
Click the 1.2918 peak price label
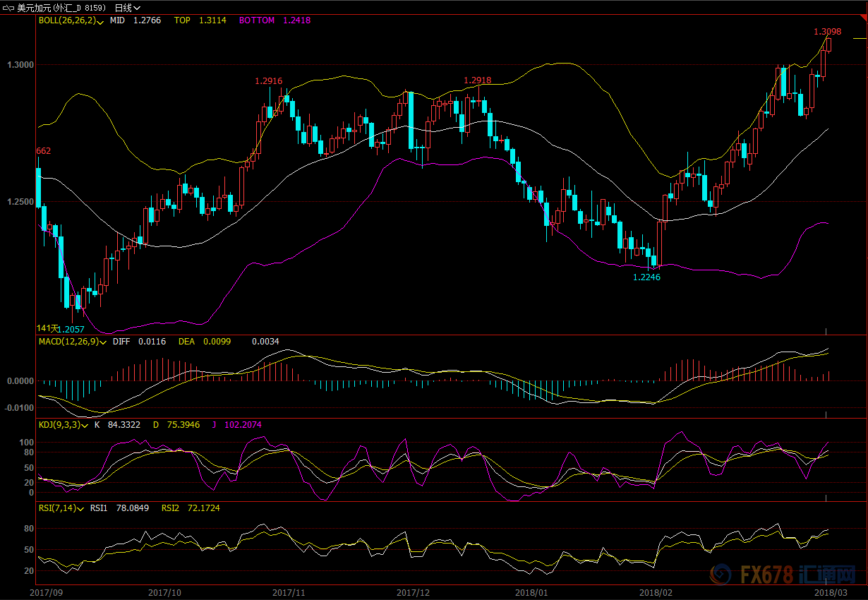point(478,80)
